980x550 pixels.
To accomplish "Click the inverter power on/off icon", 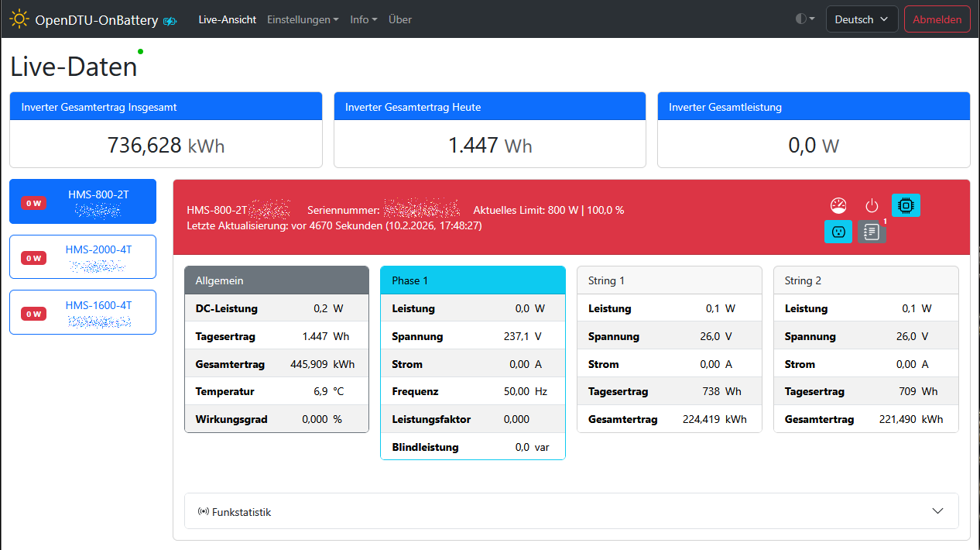I will (872, 205).
